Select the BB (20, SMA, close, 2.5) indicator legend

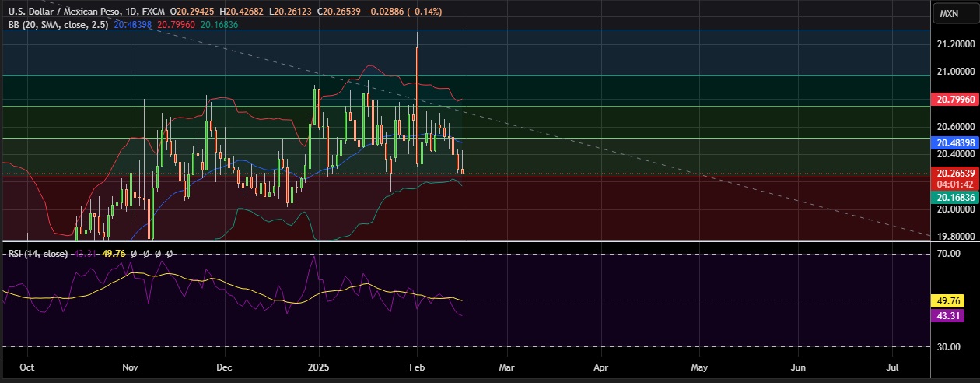coord(57,25)
